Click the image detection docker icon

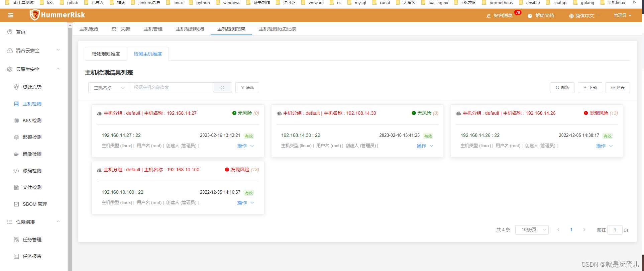point(16,154)
